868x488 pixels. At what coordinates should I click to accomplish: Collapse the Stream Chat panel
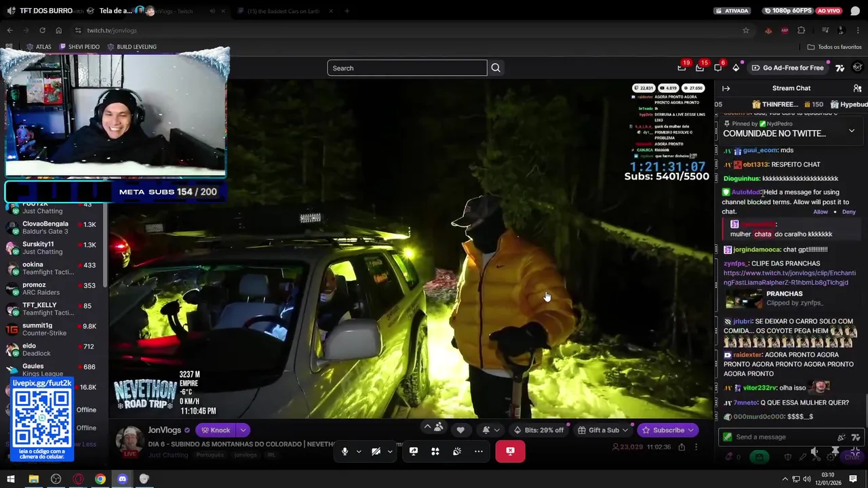tap(726, 88)
